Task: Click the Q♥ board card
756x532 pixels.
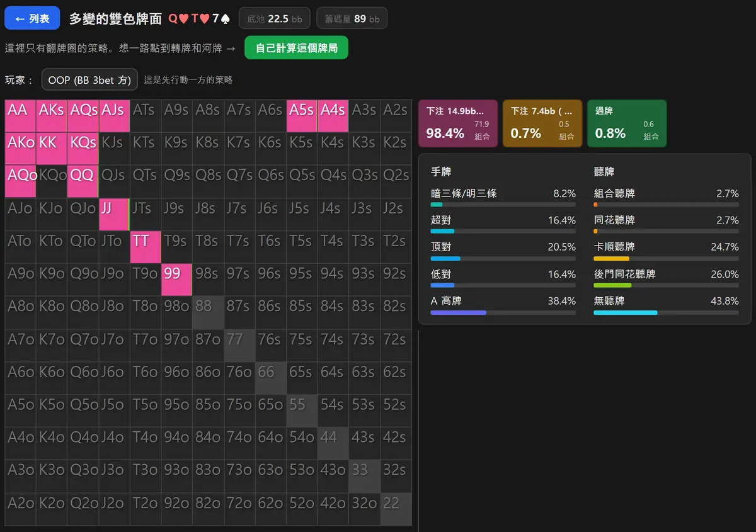Action: point(178,19)
